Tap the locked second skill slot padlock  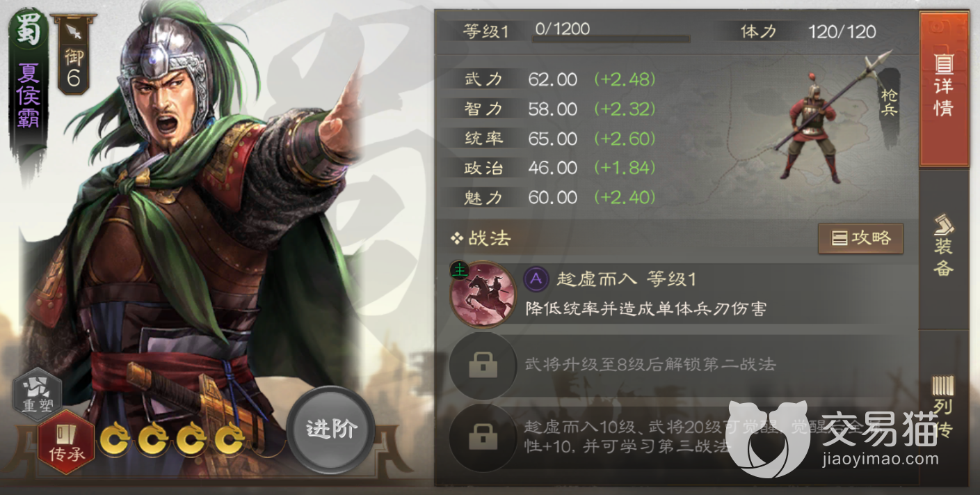pyautogui.click(x=483, y=365)
